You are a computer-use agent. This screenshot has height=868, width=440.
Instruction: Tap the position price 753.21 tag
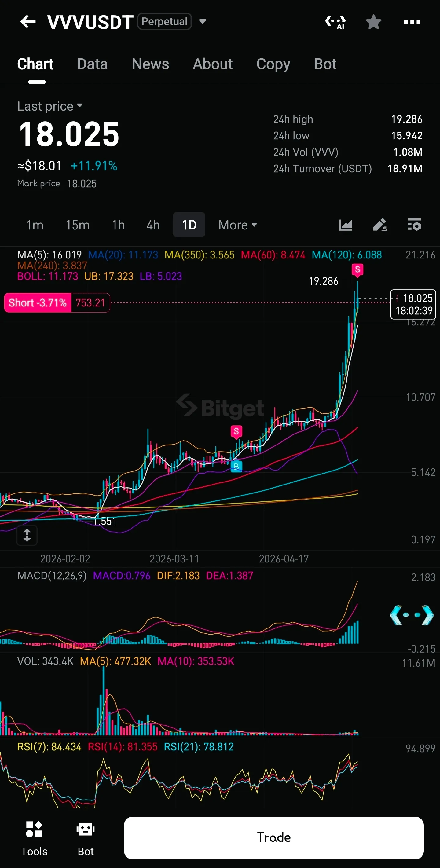90,302
